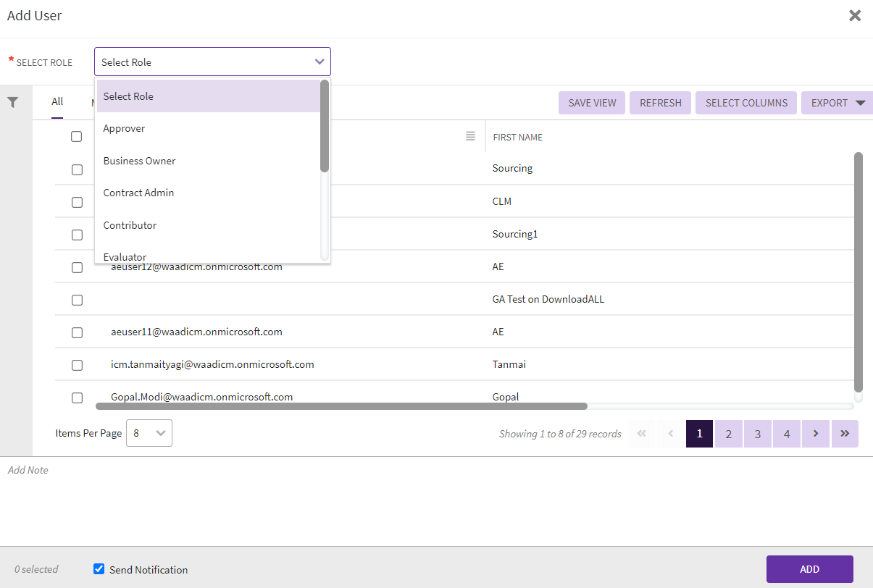Click the filter funnel icon
The width and height of the screenshot is (873, 588).
[x=12, y=103]
